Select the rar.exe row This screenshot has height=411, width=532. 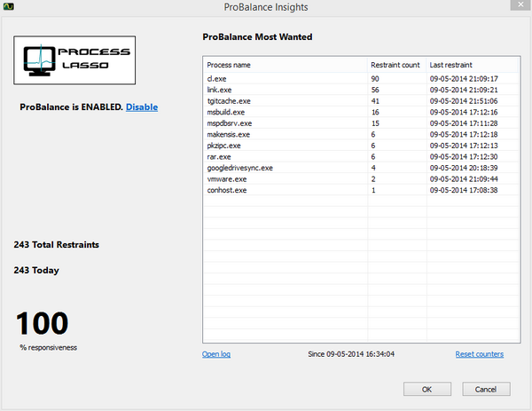pos(361,157)
